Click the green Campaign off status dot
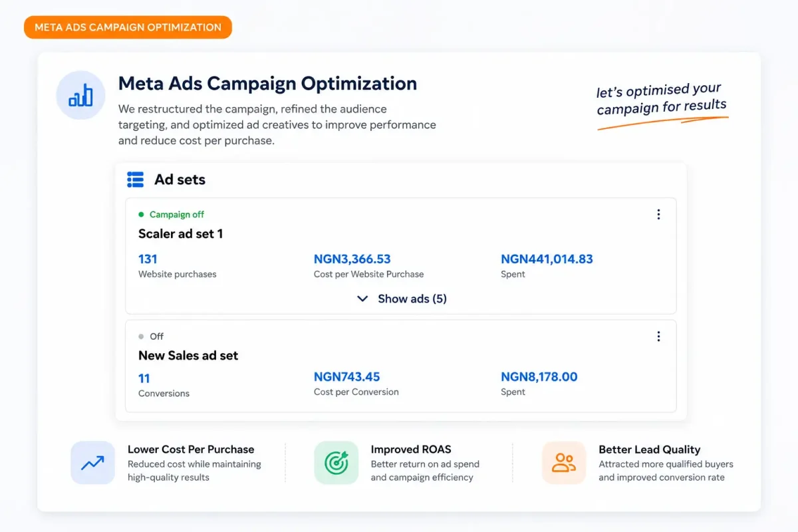Viewport: 798px width, 532px height. (141, 214)
